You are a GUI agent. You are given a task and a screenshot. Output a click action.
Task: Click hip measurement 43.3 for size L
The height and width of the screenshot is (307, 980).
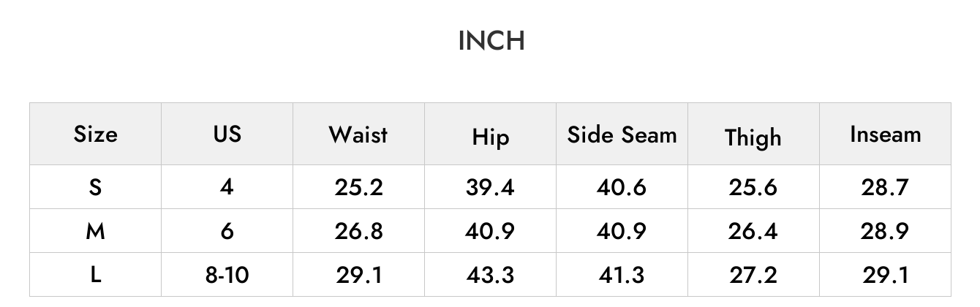490,275
